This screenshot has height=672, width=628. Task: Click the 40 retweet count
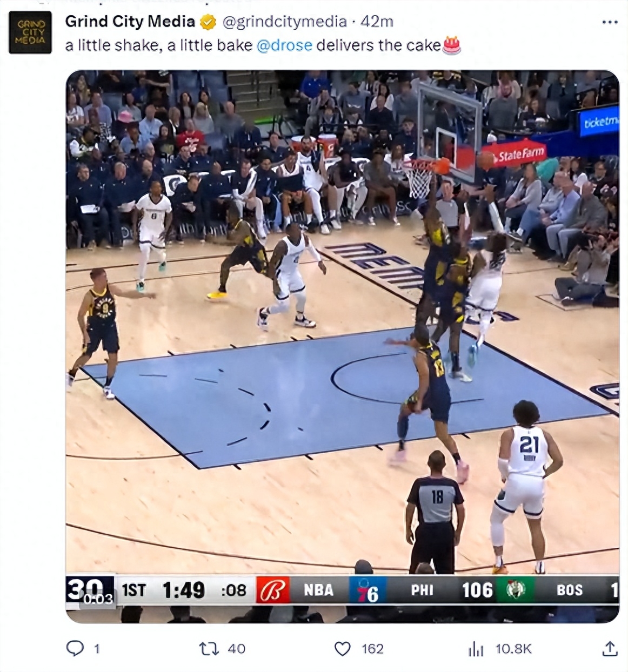(236, 648)
